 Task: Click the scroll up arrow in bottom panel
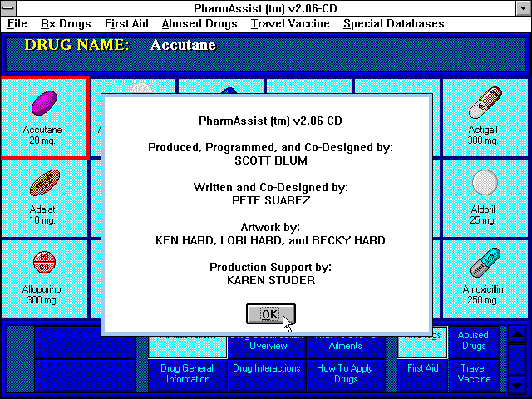tap(517, 334)
